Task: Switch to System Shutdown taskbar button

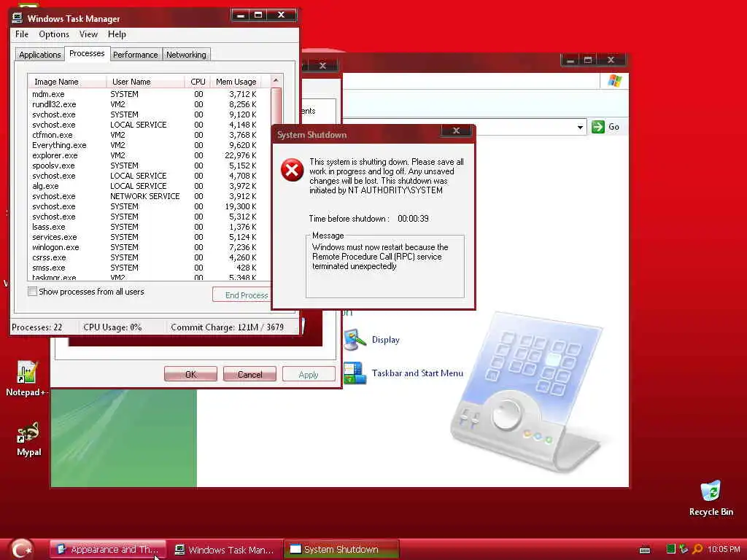Action: (341, 550)
